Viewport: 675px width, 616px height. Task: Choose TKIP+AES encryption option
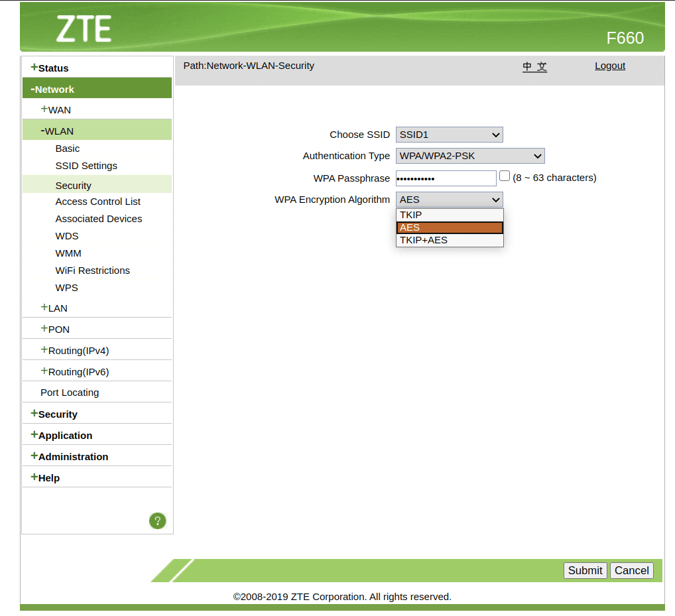pyautogui.click(x=450, y=240)
